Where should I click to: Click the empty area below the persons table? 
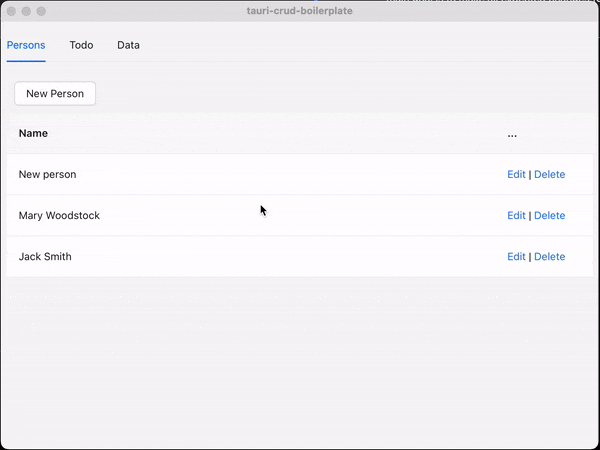point(300,360)
